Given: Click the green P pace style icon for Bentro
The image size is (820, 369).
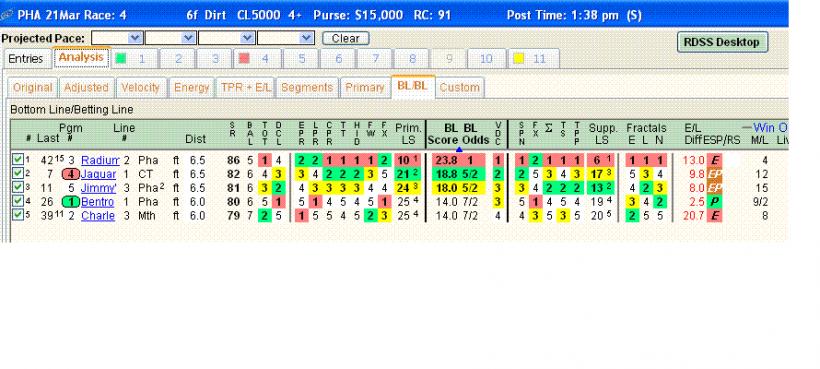Looking at the screenshot, I should click(714, 202).
